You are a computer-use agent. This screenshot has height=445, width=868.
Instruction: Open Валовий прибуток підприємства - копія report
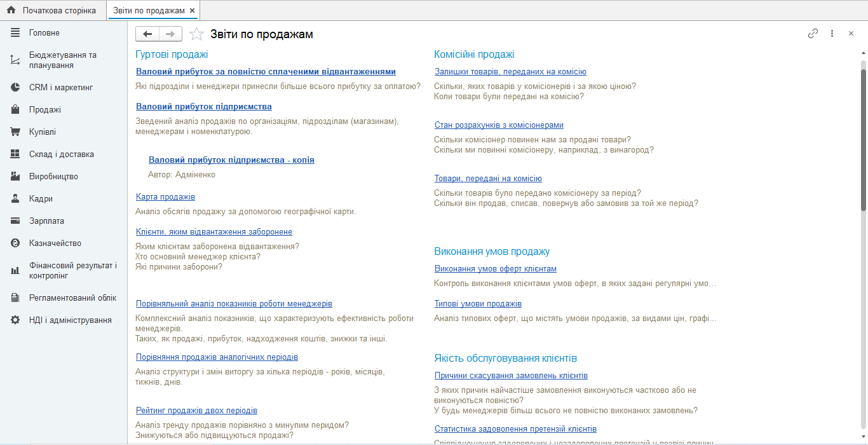click(x=231, y=160)
